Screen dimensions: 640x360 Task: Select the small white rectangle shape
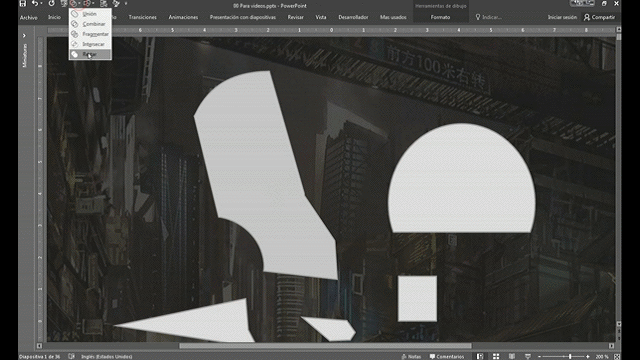(417, 298)
